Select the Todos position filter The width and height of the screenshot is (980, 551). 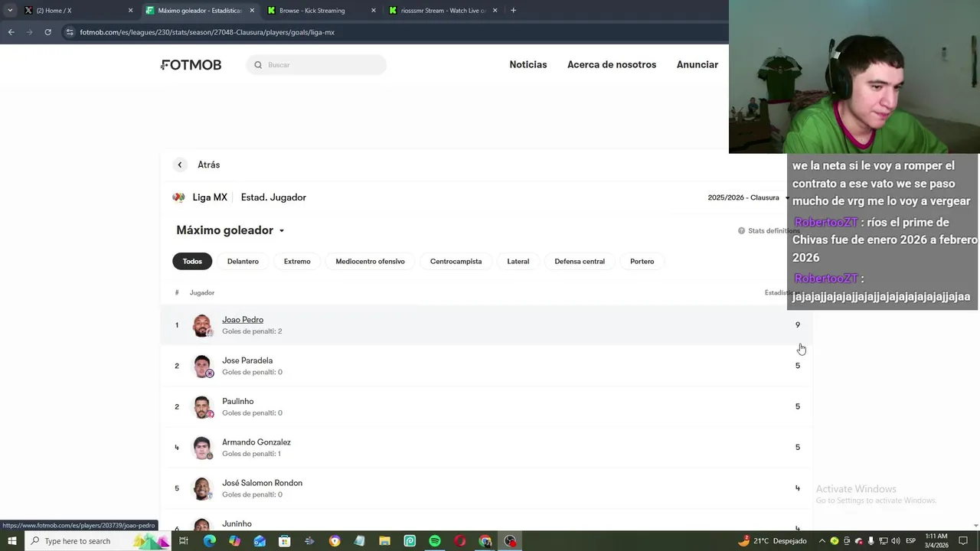click(192, 261)
